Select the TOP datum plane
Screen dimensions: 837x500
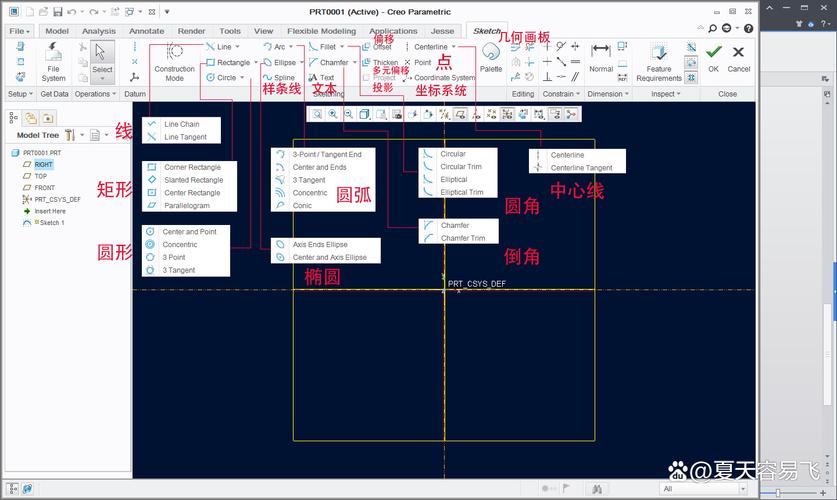coord(40,176)
